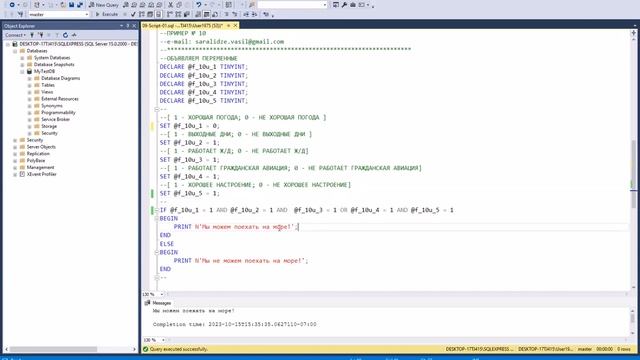Screen dimensions: 640x360
Task: Click the 'DECLARE @f_10u_3 TINYINT;' line
Action: click(x=204, y=84)
